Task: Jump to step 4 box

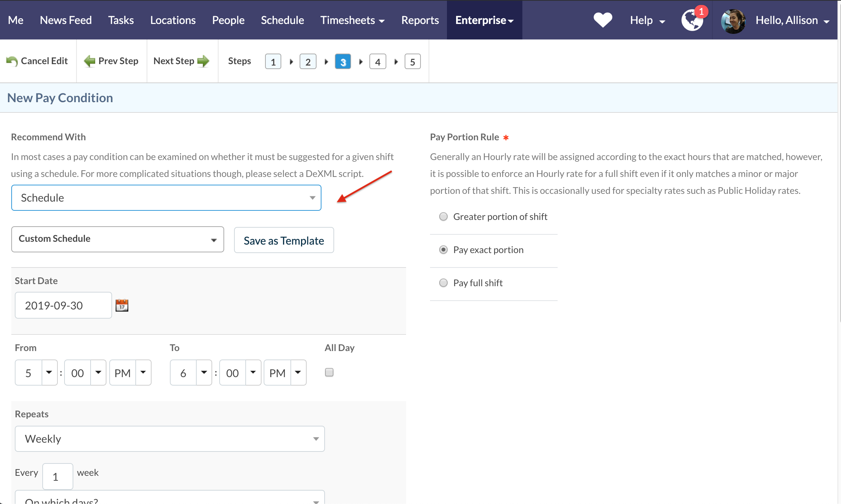Action: coord(377,62)
